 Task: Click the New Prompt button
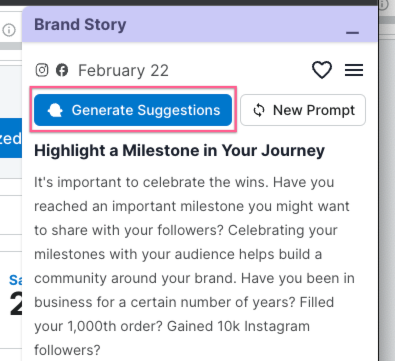303,110
